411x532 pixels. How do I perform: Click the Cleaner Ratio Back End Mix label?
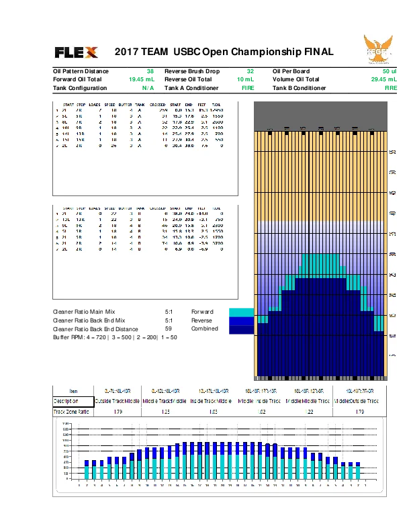coord(89,320)
